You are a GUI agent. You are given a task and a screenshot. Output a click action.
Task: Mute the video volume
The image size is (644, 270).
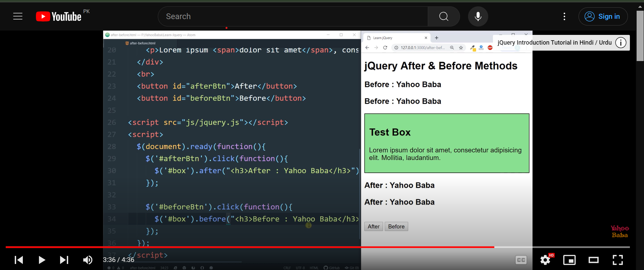88,260
